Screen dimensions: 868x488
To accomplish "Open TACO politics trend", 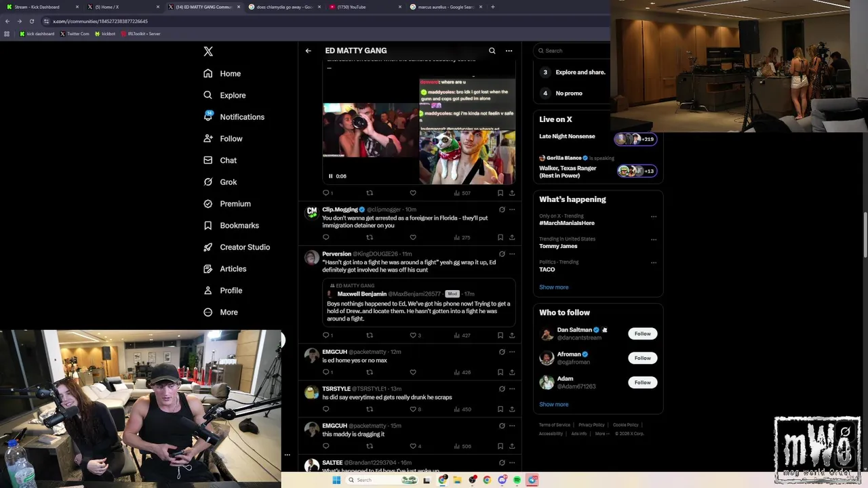I will click(547, 269).
